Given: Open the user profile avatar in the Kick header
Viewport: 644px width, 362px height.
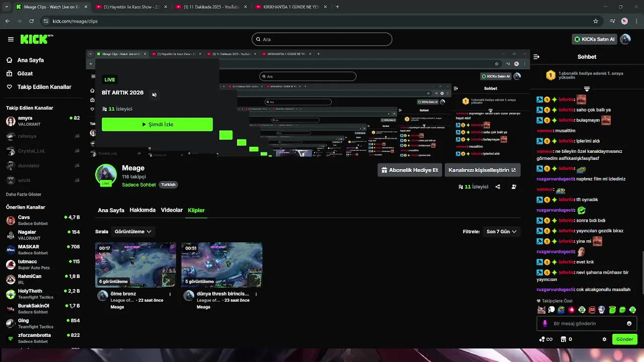Looking at the screenshot, I should 625,39.
